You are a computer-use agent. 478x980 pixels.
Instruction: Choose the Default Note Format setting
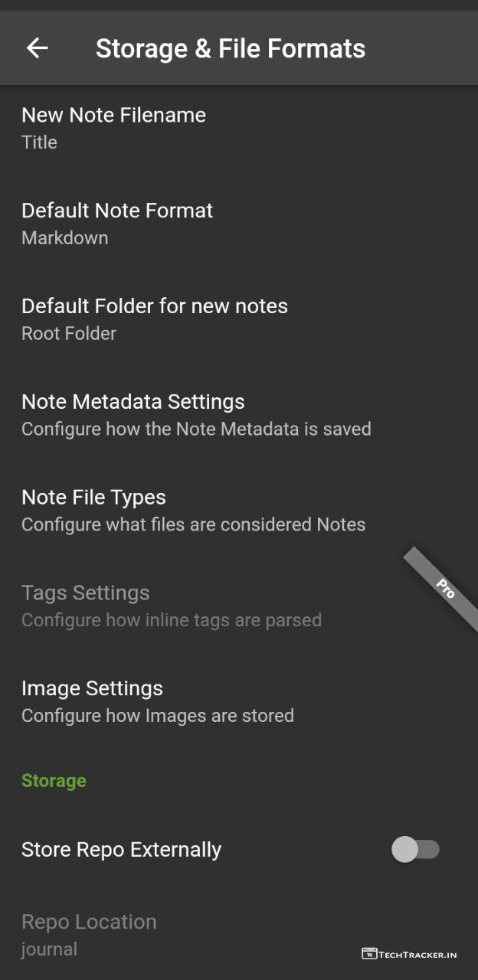point(117,211)
